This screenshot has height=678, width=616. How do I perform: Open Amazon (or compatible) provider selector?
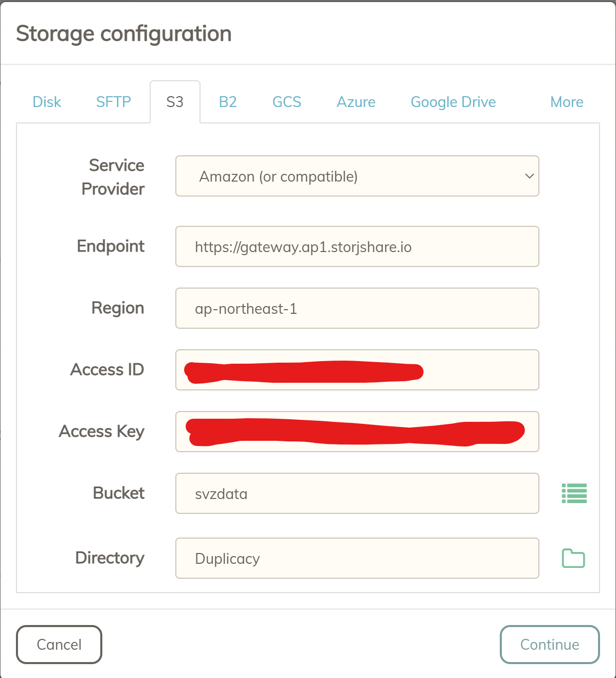tap(357, 176)
